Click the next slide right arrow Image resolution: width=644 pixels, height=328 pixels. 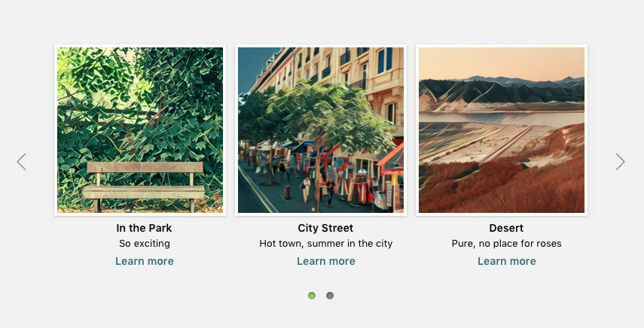click(620, 162)
